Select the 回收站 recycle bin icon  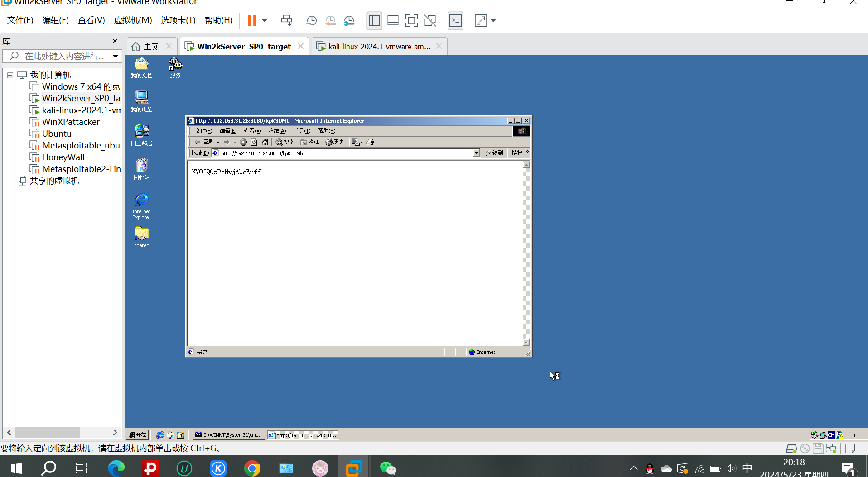click(x=141, y=169)
